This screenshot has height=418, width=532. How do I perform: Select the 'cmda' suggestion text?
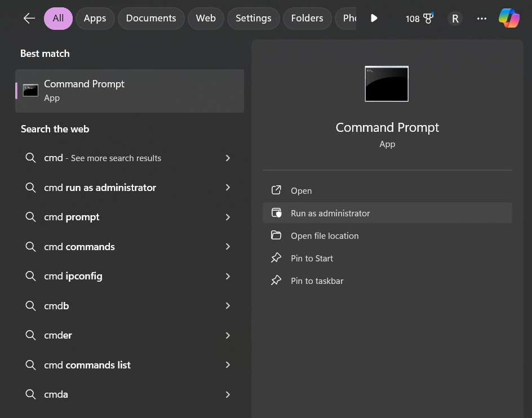56,394
